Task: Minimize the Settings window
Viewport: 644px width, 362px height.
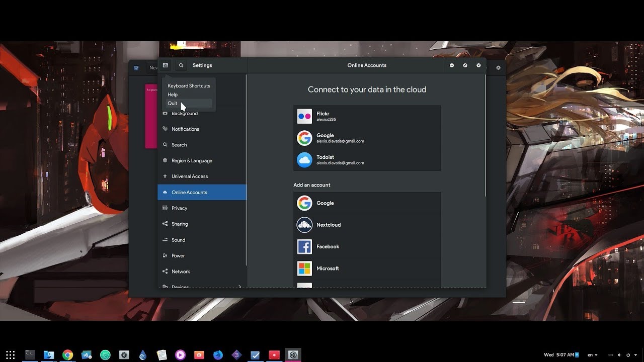Action: click(452, 65)
